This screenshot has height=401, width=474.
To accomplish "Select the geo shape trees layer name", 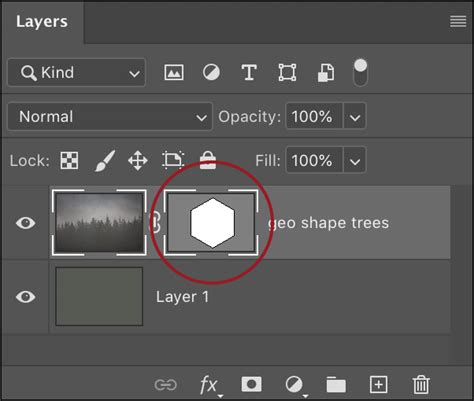I will point(328,223).
